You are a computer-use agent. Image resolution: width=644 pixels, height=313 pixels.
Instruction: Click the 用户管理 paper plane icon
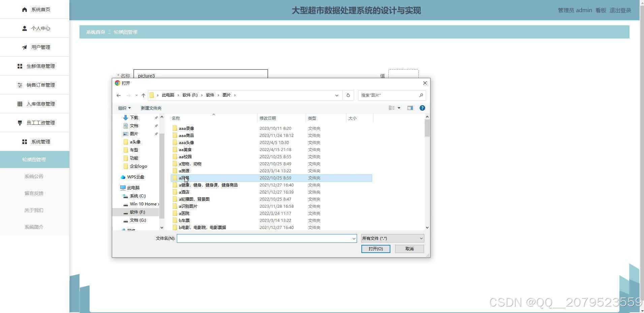pos(25,47)
